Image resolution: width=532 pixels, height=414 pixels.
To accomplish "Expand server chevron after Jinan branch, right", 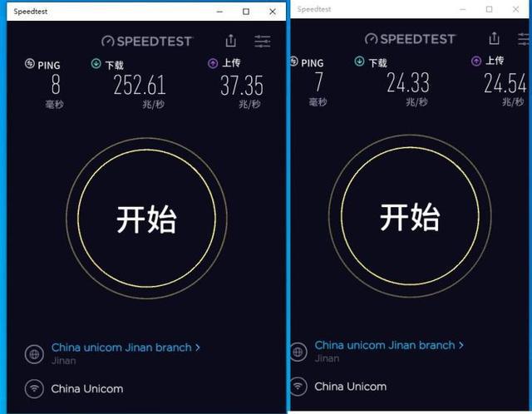I will tap(461, 345).
